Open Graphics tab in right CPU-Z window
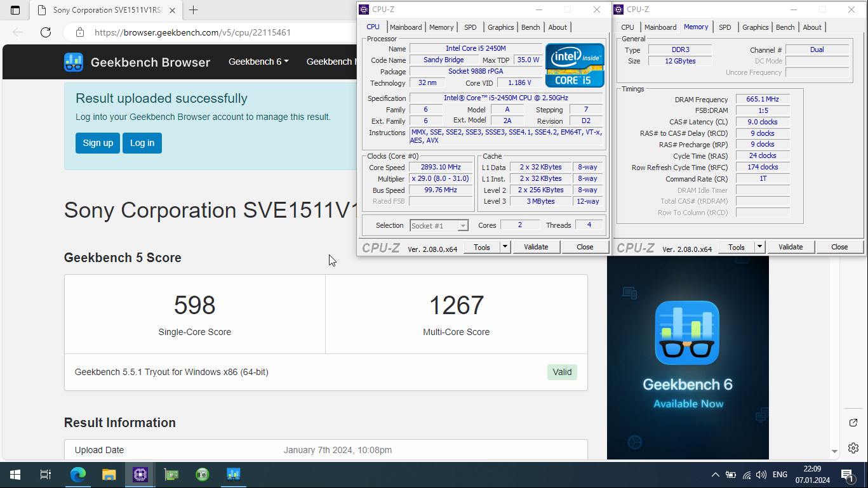This screenshot has width=868, height=488. pos(756,27)
